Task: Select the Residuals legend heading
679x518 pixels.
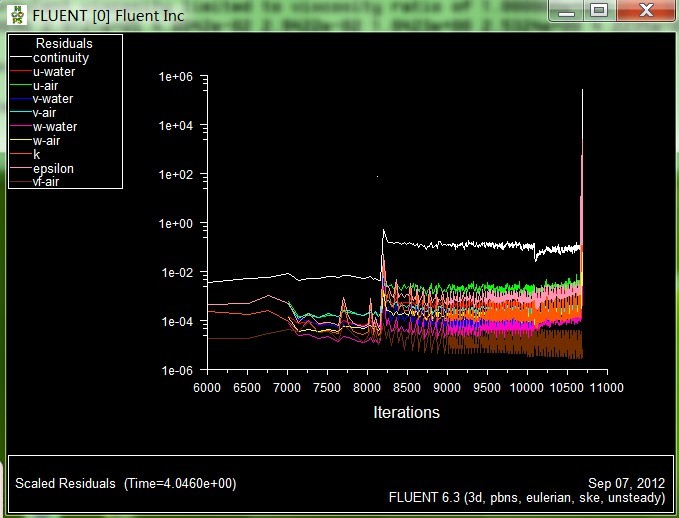Action: point(64,44)
